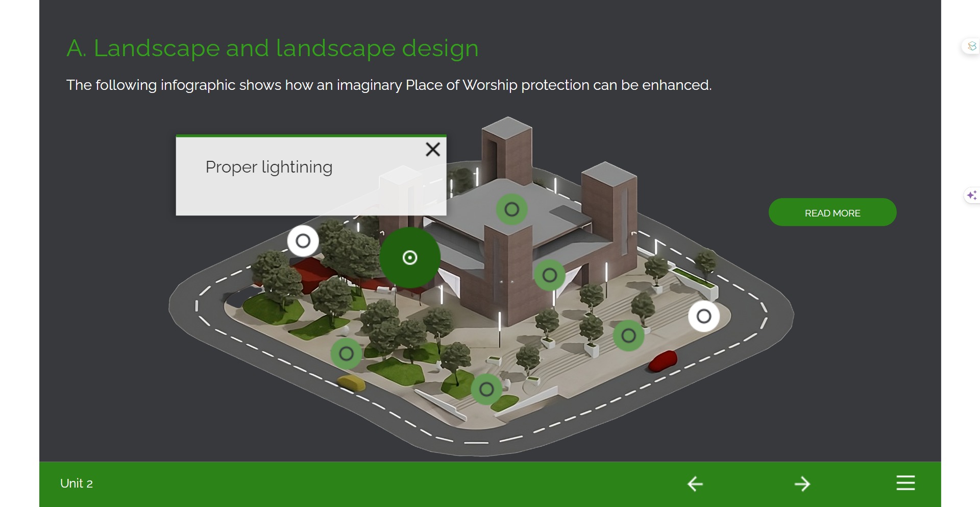980x507 pixels.
Task: Click the READ MORE button
Action: 832,212
